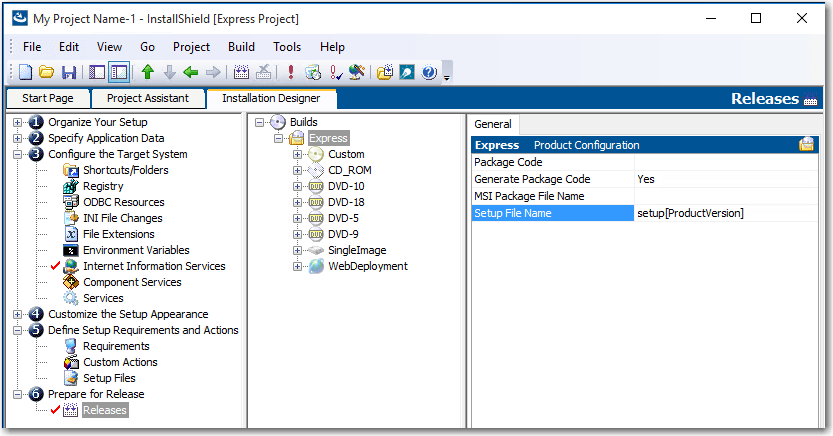Viewport: 833px width, 436px height.
Task: Switch to the Project Assistant tab
Action: pyautogui.click(x=148, y=98)
